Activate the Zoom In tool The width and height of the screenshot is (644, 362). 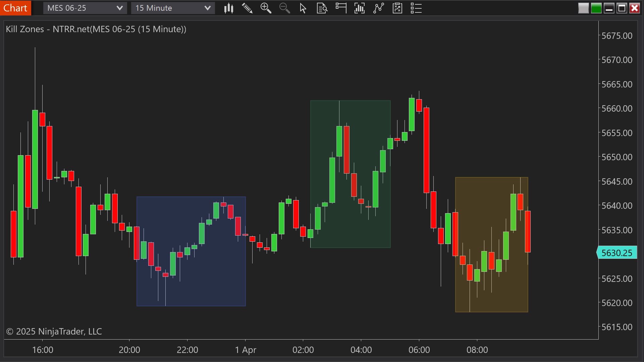coord(266,8)
